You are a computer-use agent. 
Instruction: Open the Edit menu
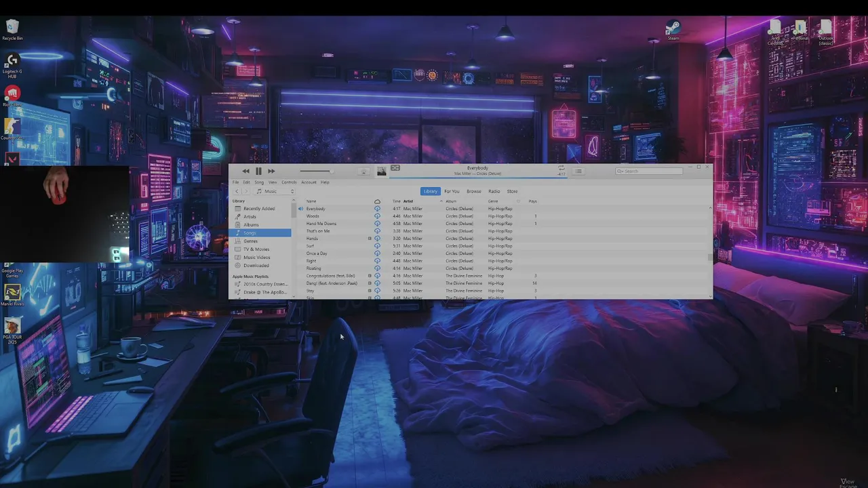pyautogui.click(x=246, y=182)
